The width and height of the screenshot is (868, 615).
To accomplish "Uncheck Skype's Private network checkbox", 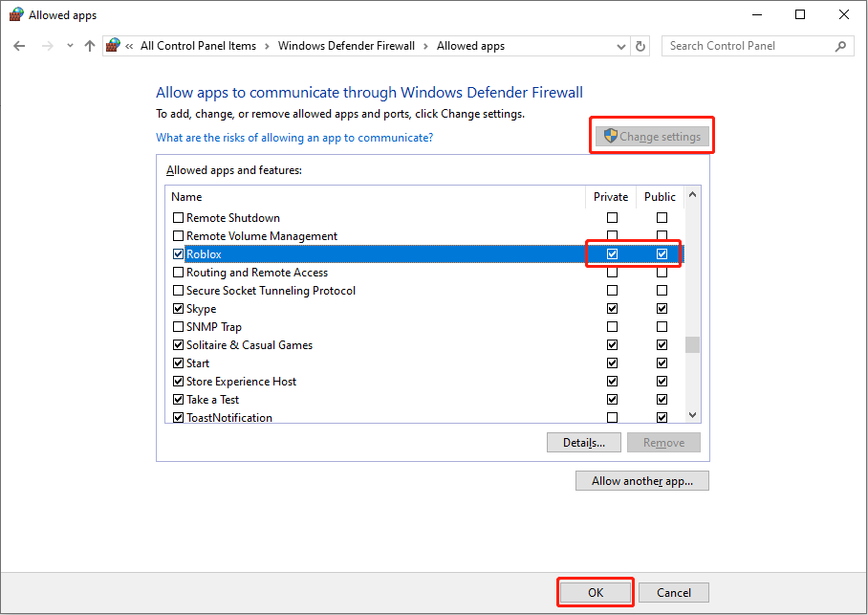I will [612, 308].
